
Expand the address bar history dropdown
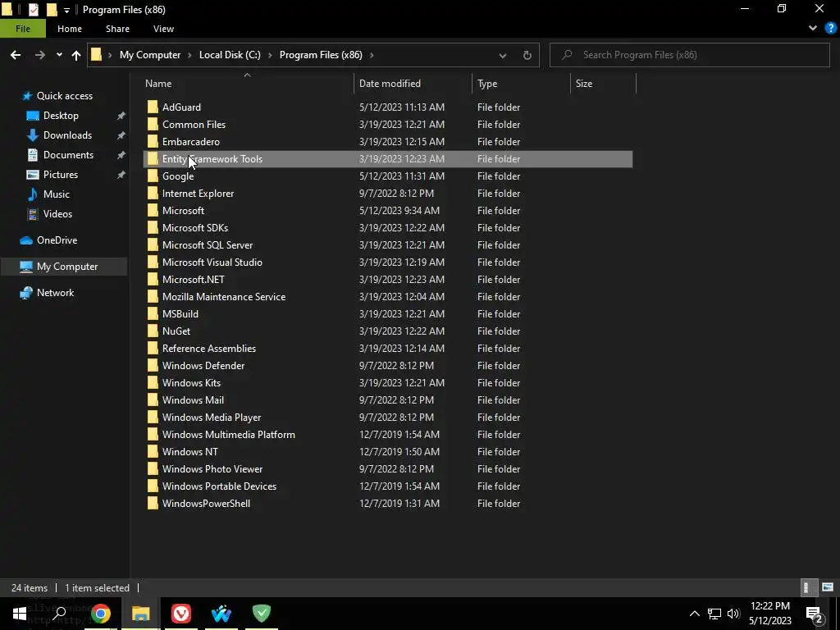[x=503, y=55]
